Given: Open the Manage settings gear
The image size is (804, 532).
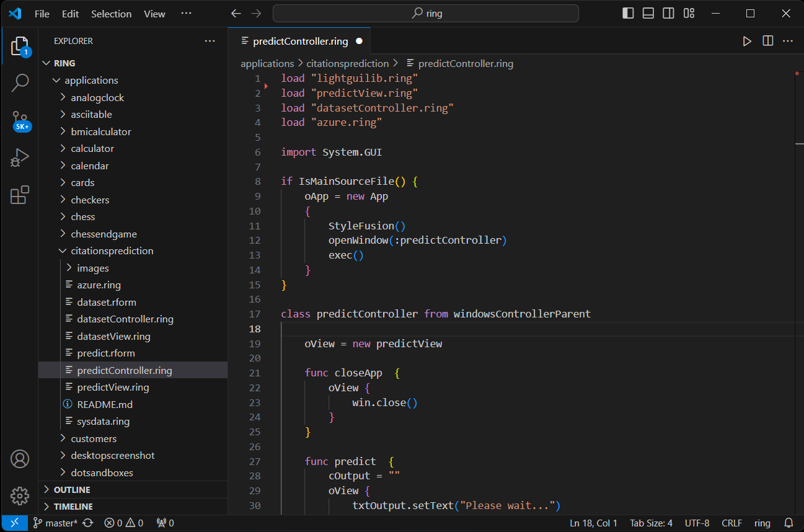Looking at the screenshot, I should [19, 496].
